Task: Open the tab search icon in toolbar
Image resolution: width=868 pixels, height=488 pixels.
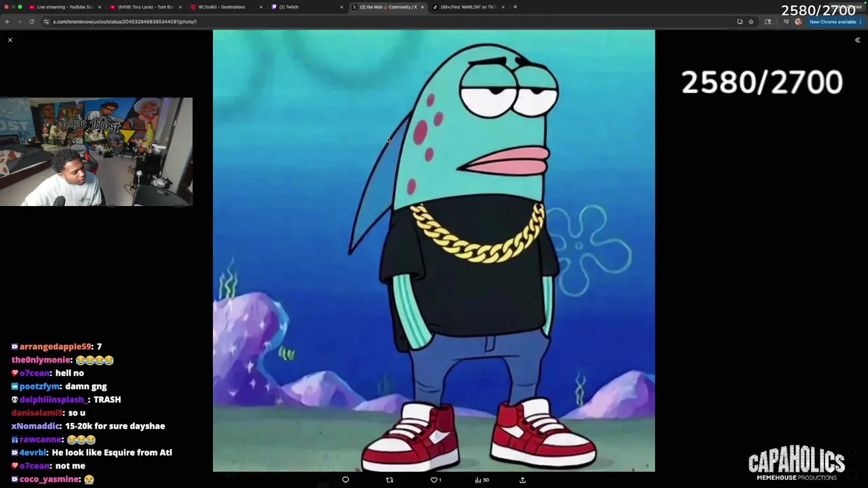Action: pyautogui.click(x=768, y=22)
